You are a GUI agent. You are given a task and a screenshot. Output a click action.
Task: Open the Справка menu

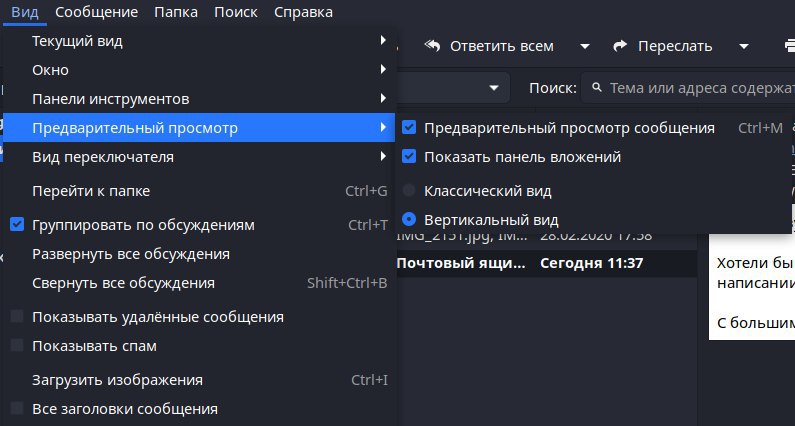pyautogui.click(x=303, y=12)
